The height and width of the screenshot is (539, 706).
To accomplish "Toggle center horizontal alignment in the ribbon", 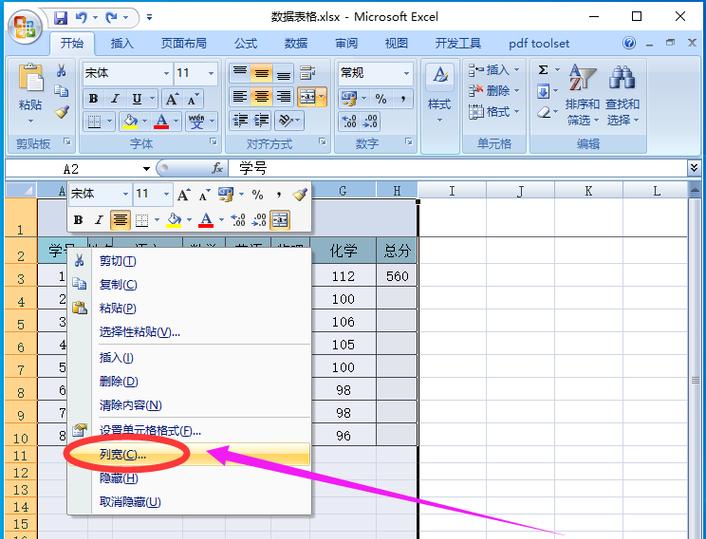I will pos(262,96).
